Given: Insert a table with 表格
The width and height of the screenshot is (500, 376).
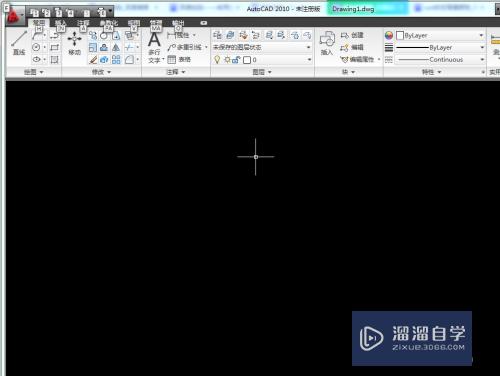Looking at the screenshot, I should pos(179,59).
